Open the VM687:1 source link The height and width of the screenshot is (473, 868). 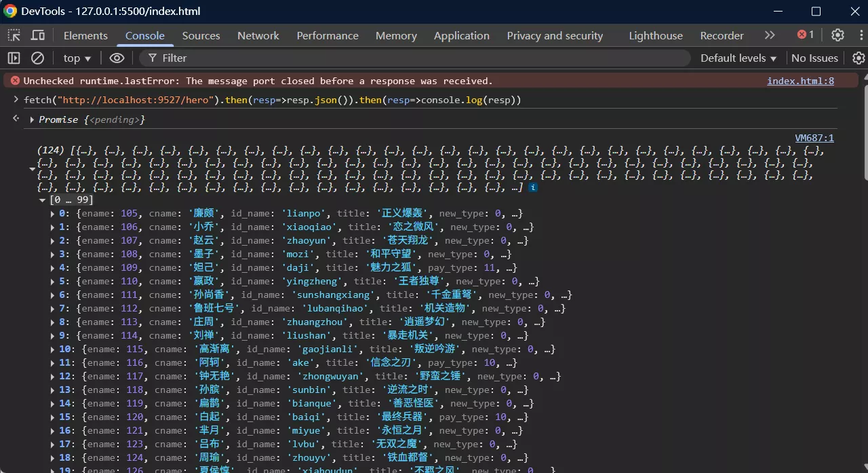point(814,138)
